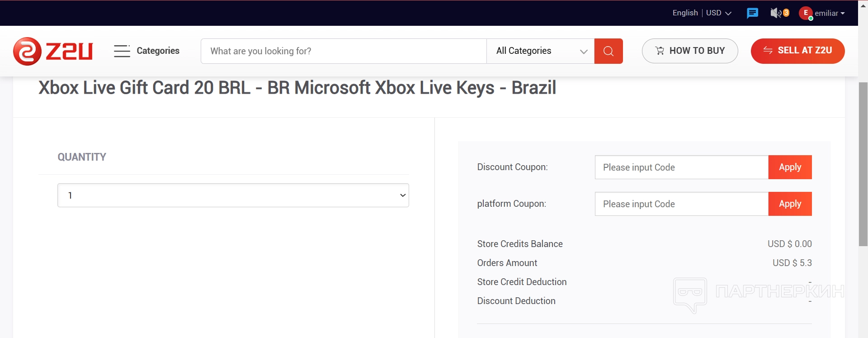Click the swap arrows icon in Sell at Z2U
Screen dimensions: 868x338
point(768,50)
